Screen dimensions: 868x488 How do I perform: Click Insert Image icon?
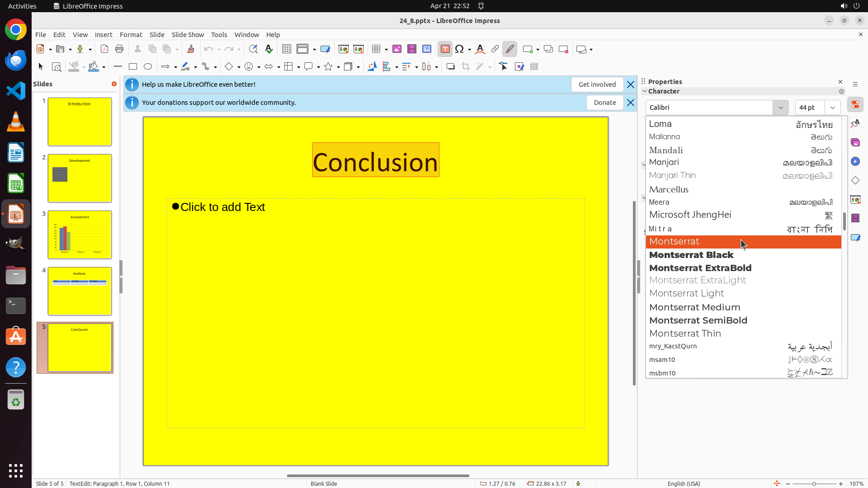397,49
